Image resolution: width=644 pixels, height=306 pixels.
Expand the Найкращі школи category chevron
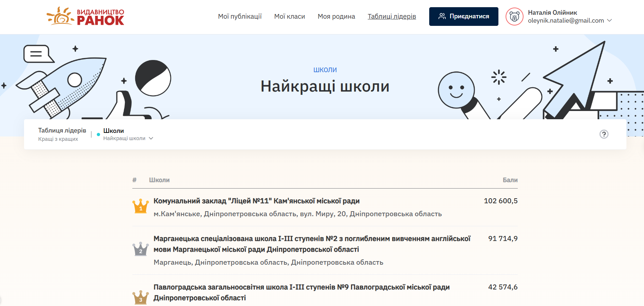point(151,138)
